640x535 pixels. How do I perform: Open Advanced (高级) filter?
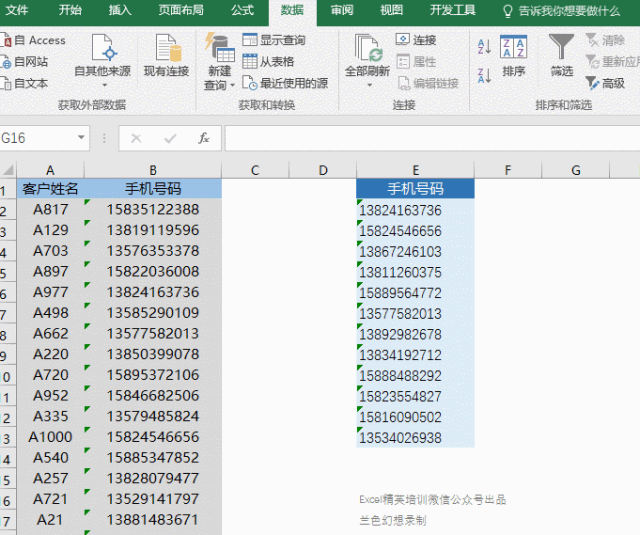pos(605,83)
